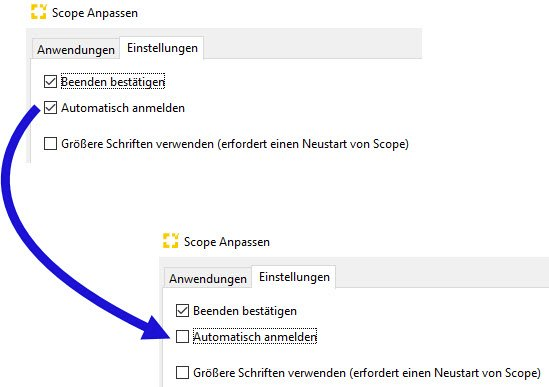Click the upper "Größere Schriften verwenden (erfordert einen Neustart…)" label
The image size is (549, 387).
click(x=235, y=144)
